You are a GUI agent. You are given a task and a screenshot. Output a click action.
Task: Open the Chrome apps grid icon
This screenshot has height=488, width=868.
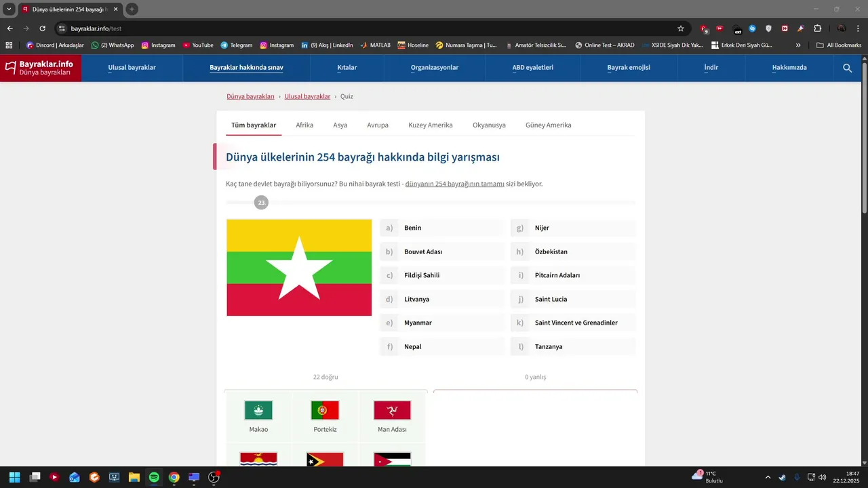click(9, 45)
